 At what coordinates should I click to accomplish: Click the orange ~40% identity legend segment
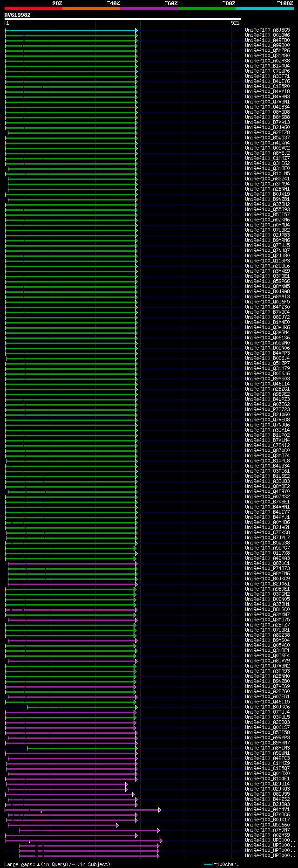coord(91,8)
